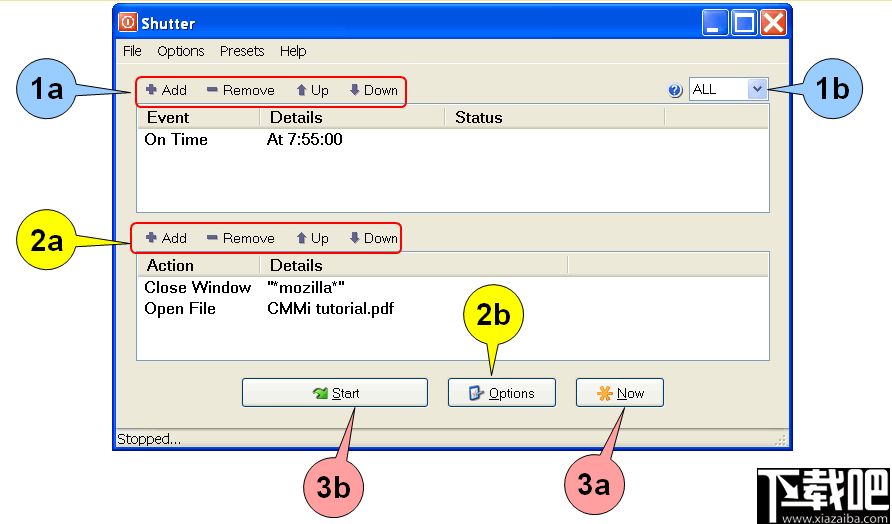Click the Now button
The height and width of the screenshot is (524, 892).
click(620, 393)
